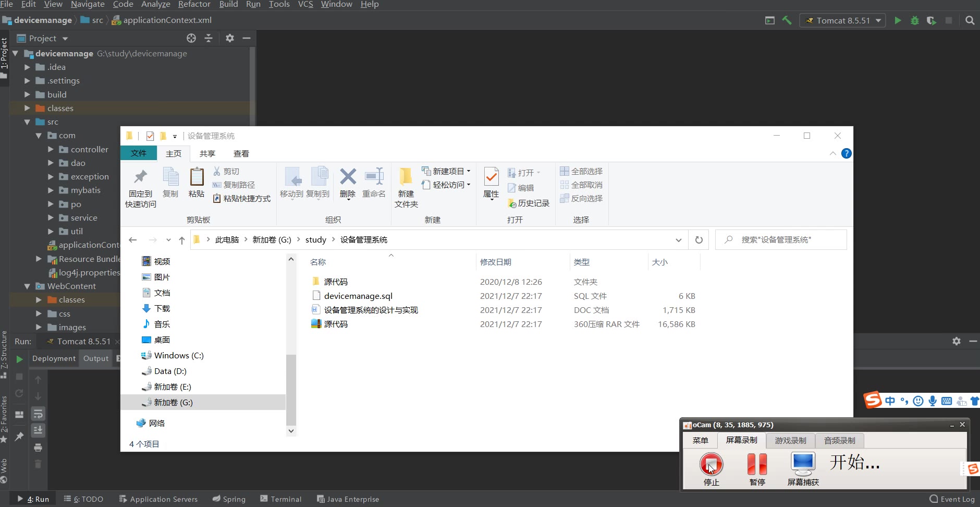Collapse the WebContent folder

click(x=27, y=286)
